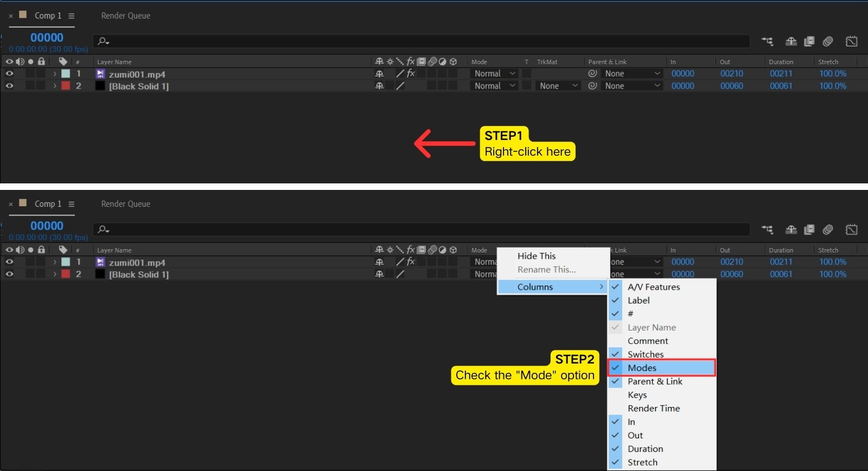Viewport: 868px width, 471px height.
Task: Click the 00210 Out value in top panel
Action: (731, 73)
